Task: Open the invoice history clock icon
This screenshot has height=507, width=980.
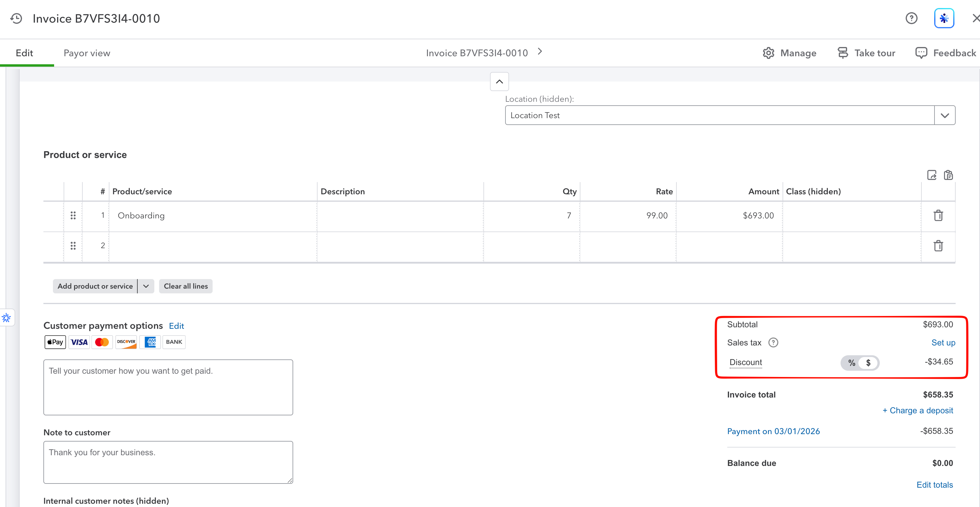Action: [16, 18]
